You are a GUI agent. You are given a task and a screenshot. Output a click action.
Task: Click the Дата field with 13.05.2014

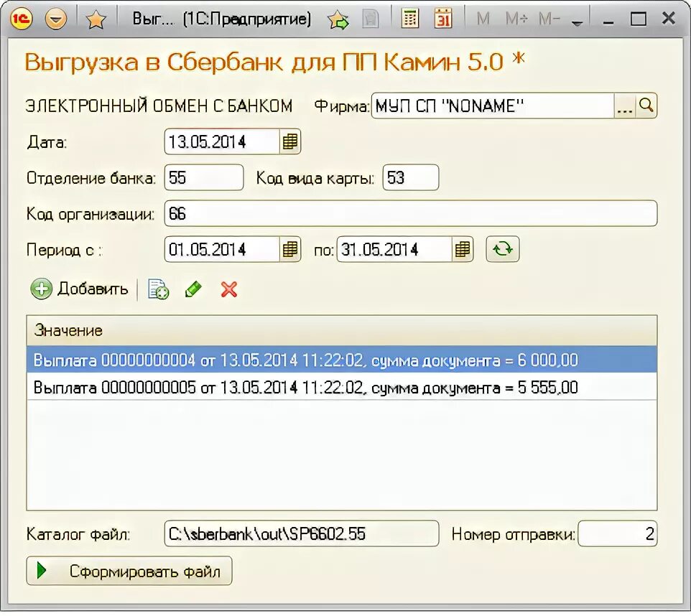pyautogui.click(x=222, y=142)
